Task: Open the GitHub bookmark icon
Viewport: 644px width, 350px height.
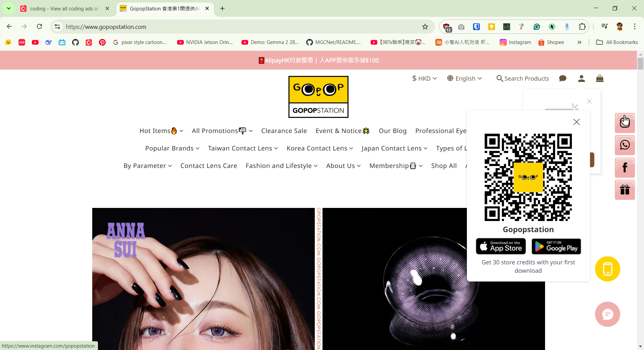Action: click(x=75, y=42)
